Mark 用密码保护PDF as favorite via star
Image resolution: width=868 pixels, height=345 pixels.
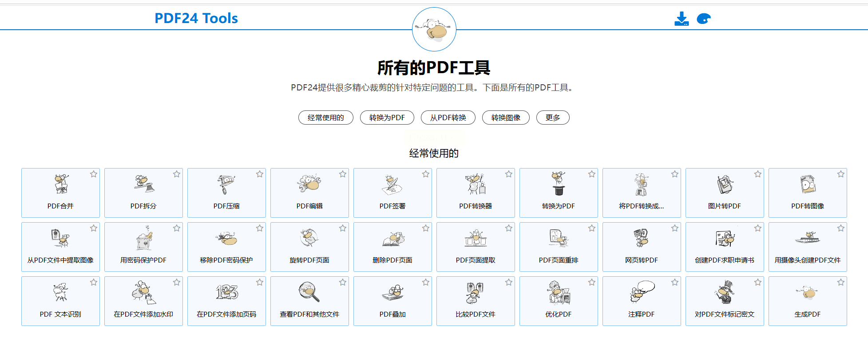177,228
